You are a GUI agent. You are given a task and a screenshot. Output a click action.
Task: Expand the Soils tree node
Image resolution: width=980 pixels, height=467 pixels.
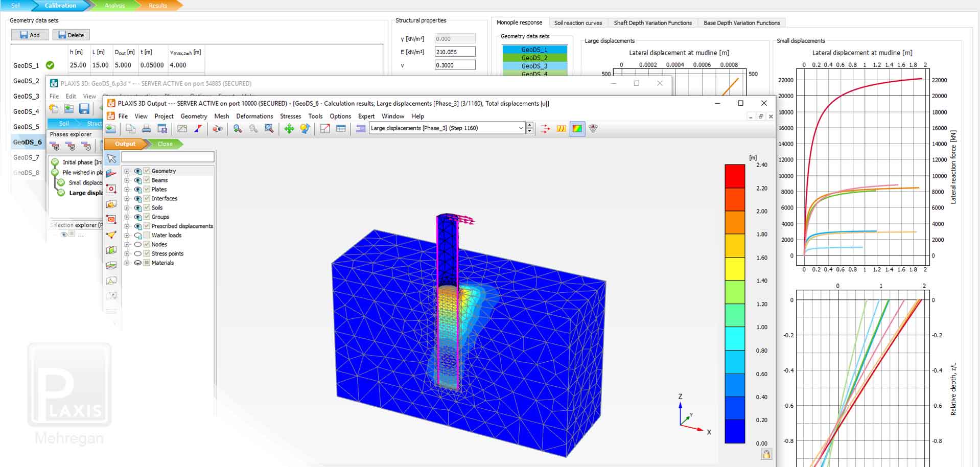[x=127, y=207]
